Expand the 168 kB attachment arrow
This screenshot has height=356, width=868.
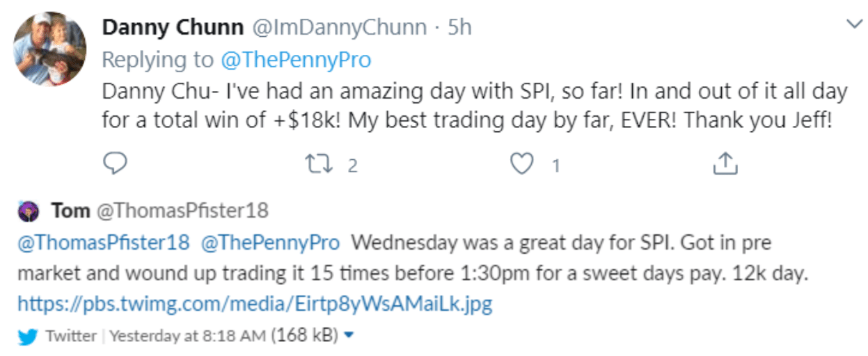349,337
